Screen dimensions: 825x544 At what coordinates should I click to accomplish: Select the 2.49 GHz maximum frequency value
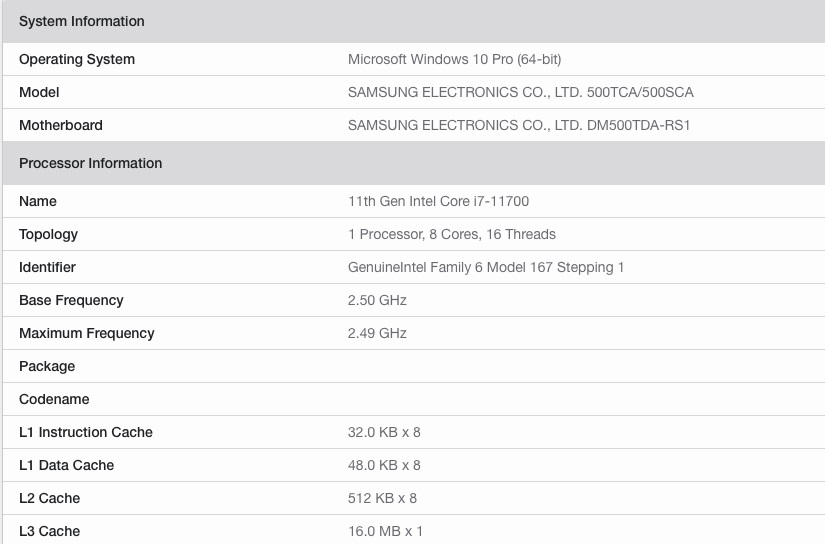pyautogui.click(x=377, y=333)
